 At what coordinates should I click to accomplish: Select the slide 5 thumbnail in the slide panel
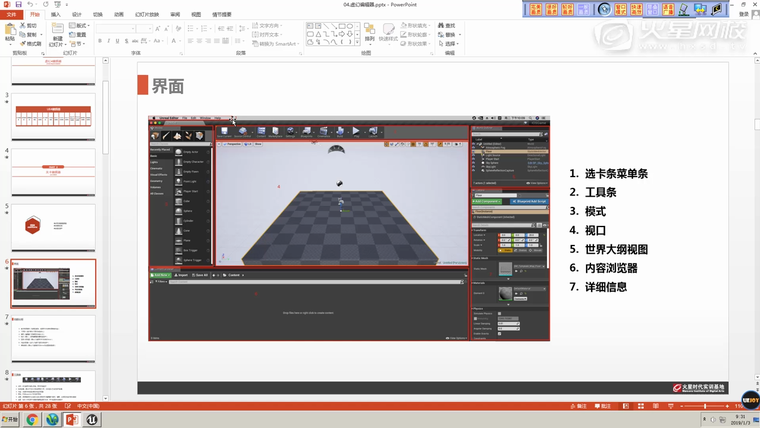(54, 227)
